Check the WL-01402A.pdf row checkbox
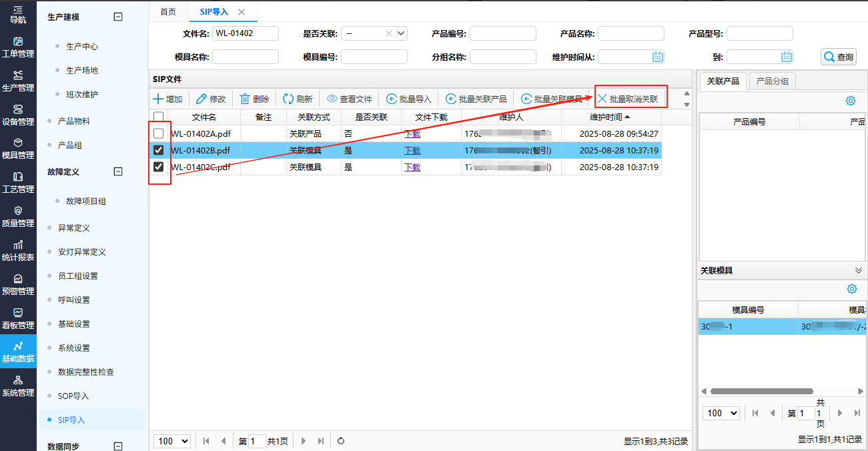 click(x=159, y=133)
